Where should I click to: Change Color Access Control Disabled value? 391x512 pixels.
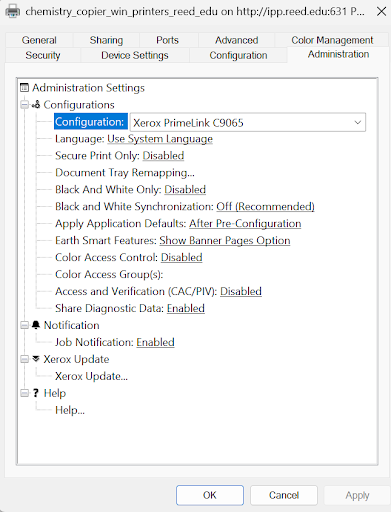pos(182,257)
